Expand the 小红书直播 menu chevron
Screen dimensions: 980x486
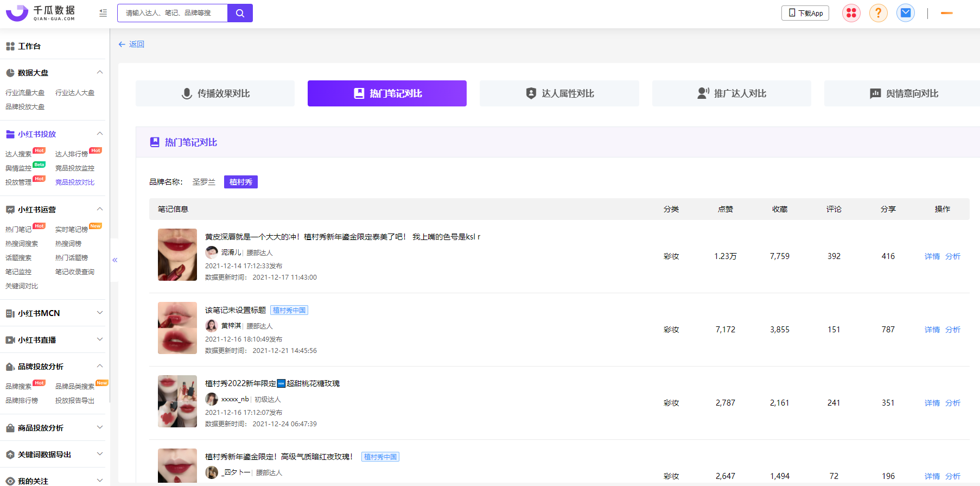100,339
